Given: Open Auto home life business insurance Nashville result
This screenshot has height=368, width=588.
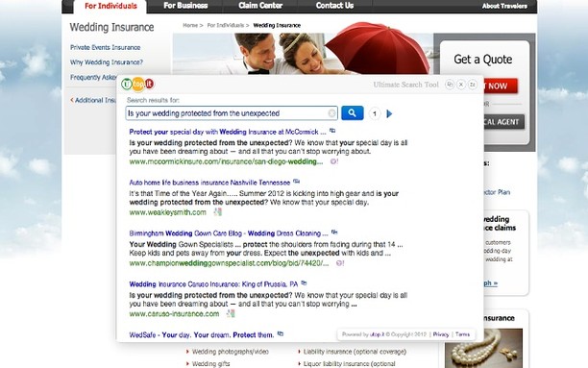Looking at the screenshot, I should tap(209, 183).
